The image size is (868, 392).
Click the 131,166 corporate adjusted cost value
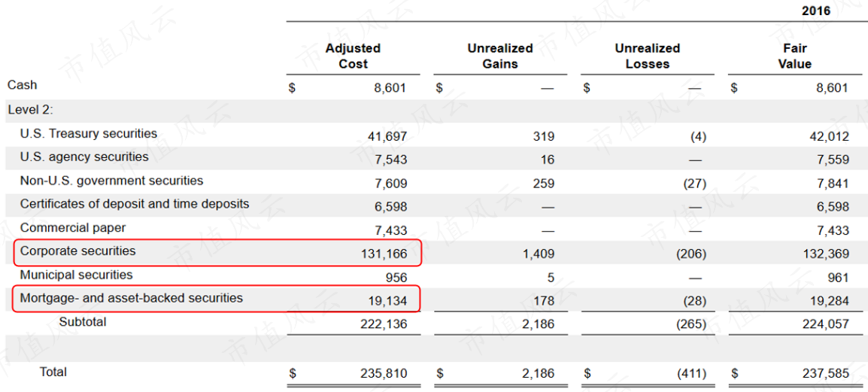click(384, 254)
